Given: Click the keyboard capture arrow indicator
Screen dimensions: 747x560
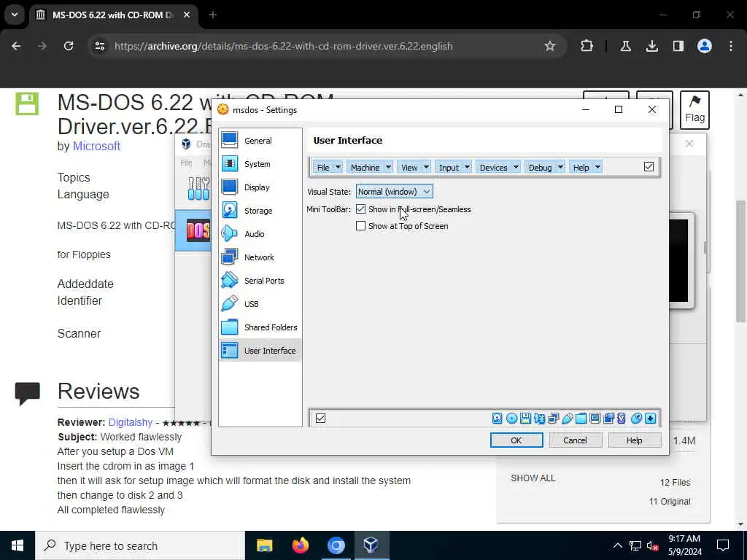Looking at the screenshot, I should tap(650, 418).
